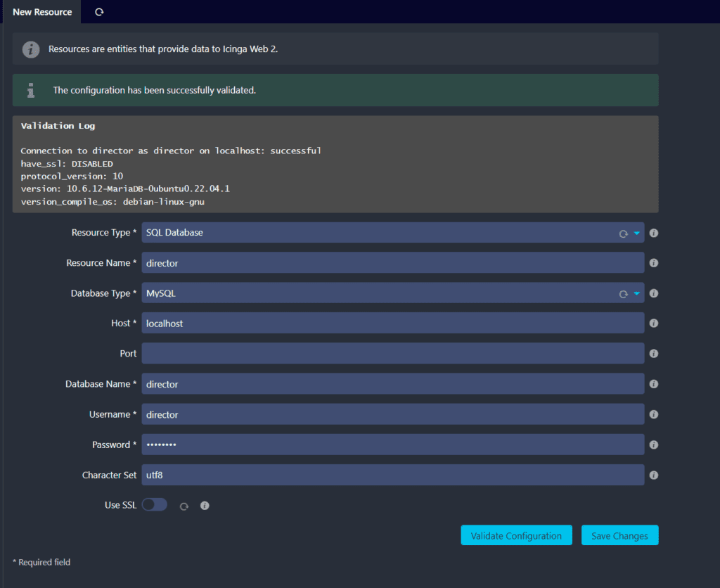Click info icon next to Resource Type
Screen dimensions: 720x588
653,233
